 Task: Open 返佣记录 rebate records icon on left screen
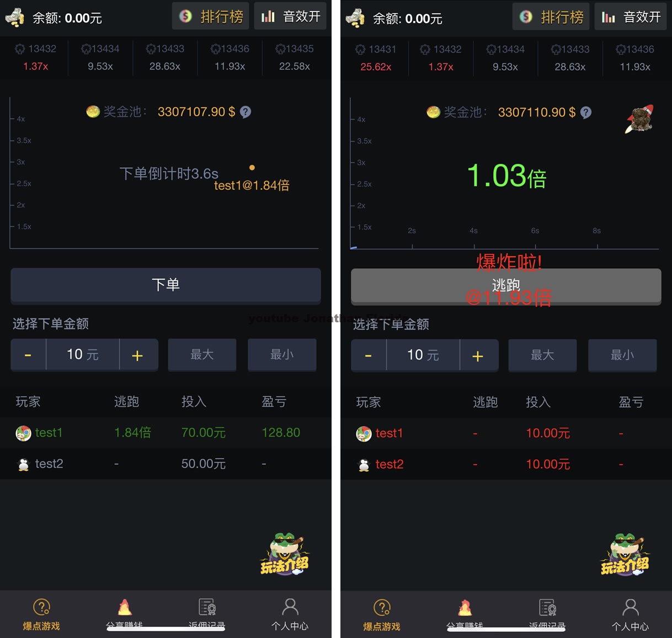(x=207, y=607)
